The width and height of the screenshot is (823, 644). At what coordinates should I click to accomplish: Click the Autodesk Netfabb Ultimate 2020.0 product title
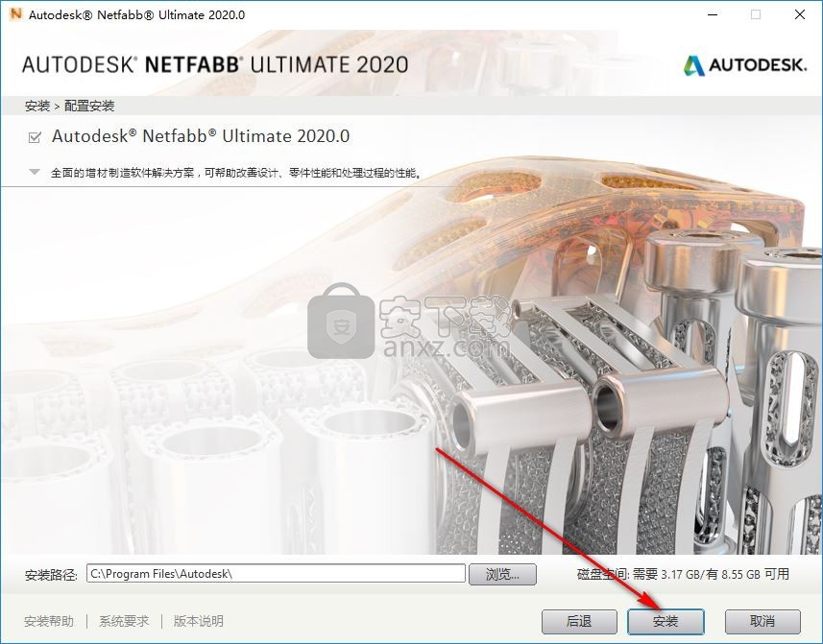point(201,136)
